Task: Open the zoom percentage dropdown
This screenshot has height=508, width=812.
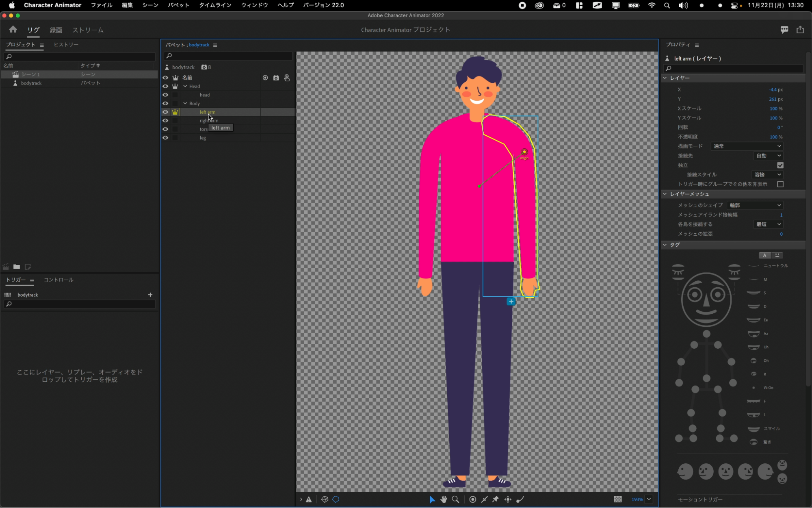Action: [649, 499]
